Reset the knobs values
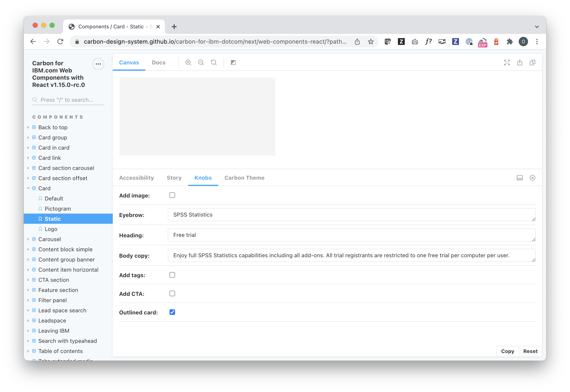 tap(530, 351)
